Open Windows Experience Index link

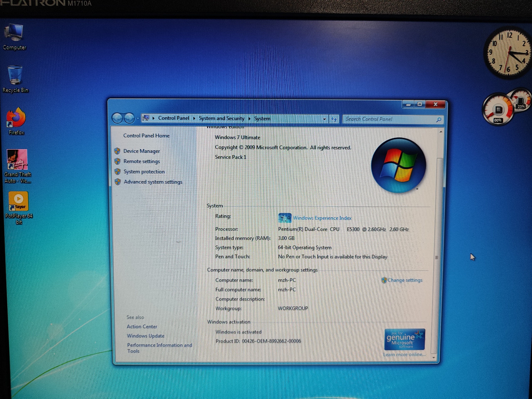(322, 218)
